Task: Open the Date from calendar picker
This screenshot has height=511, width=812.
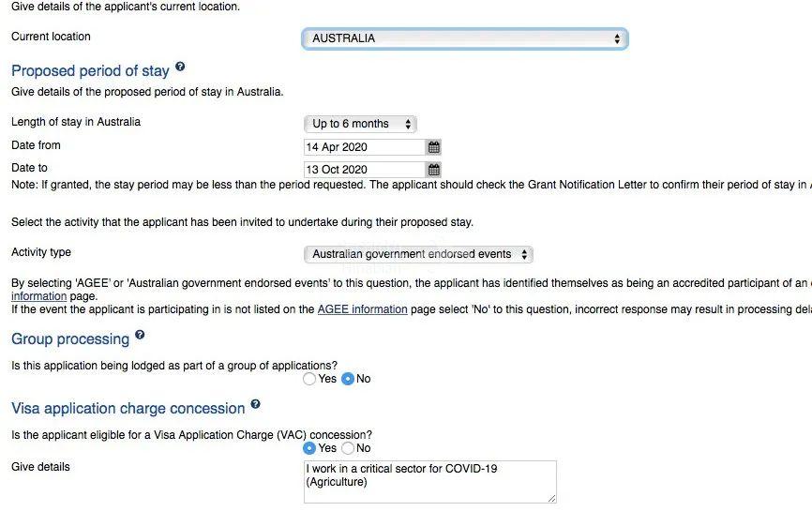Action: 433,147
